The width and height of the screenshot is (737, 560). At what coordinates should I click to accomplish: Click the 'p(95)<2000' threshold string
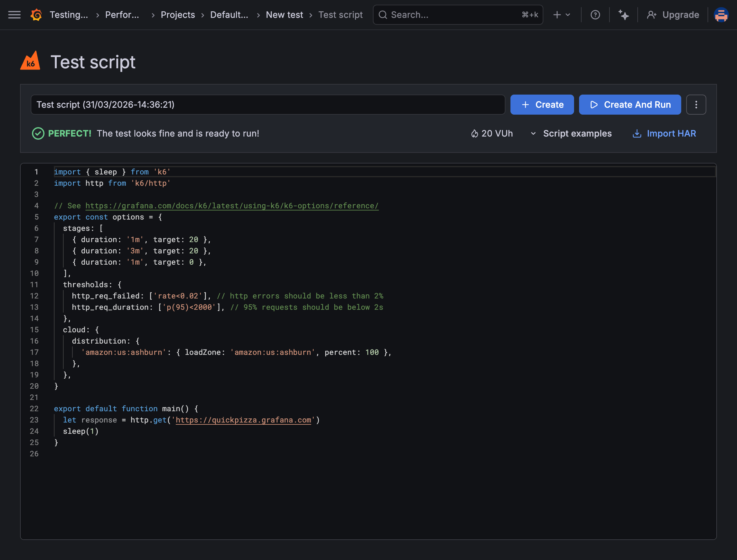click(189, 307)
